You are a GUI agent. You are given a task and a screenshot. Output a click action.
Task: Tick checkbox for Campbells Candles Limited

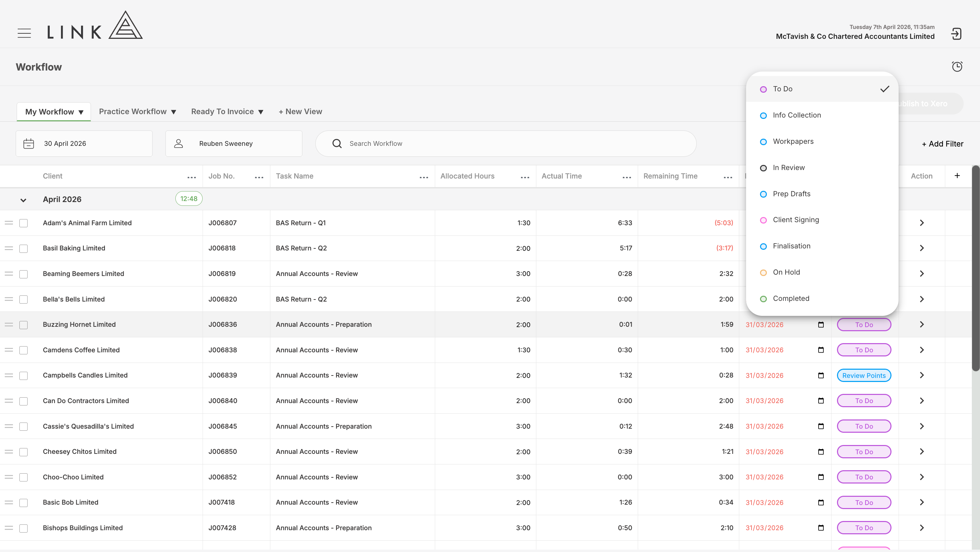(x=23, y=376)
